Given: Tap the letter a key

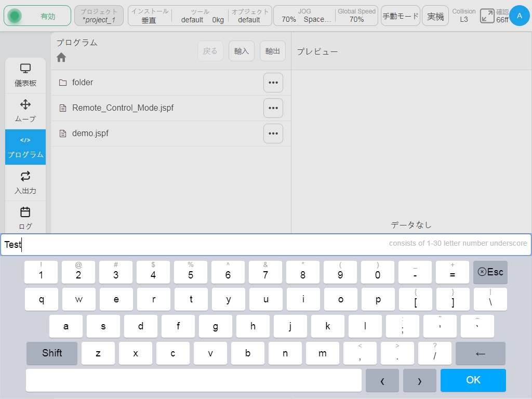Looking at the screenshot, I should (66, 326).
